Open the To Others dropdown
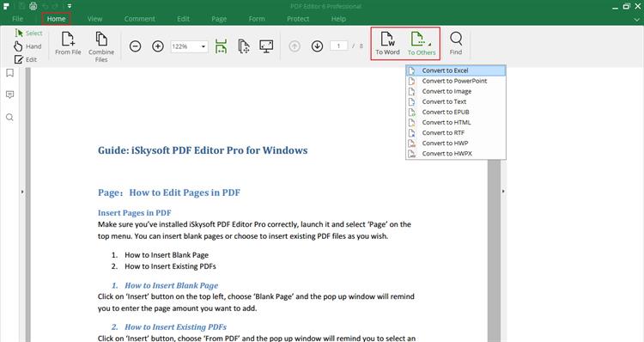Image resolution: width=644 pixels, height=342 pixels. click(x=422, y=43)
